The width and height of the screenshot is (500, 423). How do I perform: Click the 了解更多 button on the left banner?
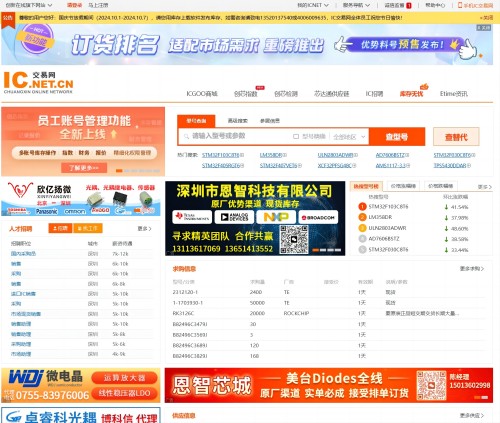tap(84, 168)
